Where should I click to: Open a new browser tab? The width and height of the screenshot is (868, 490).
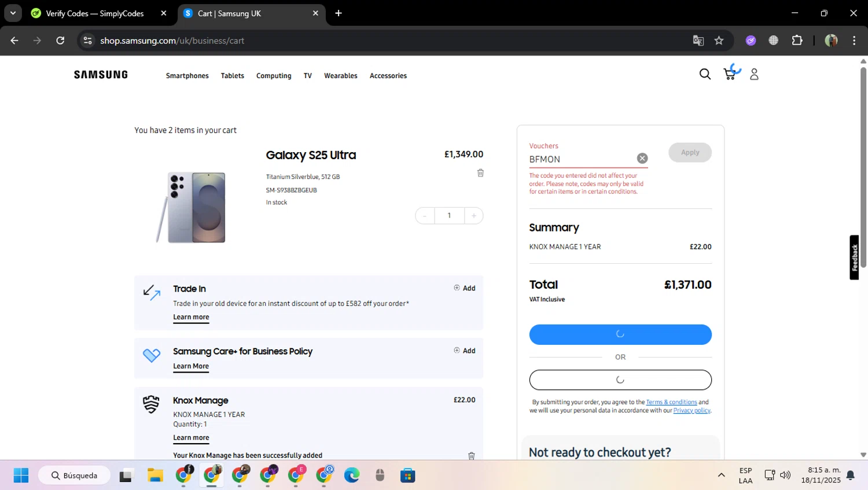(339, 13)
